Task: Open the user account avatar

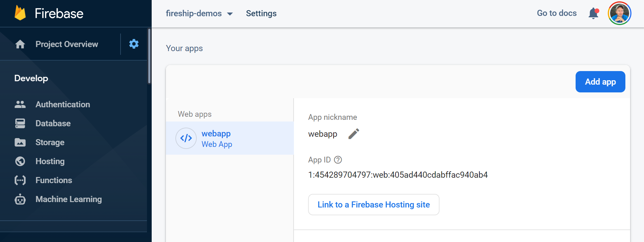Action: [x=619, y=14]
